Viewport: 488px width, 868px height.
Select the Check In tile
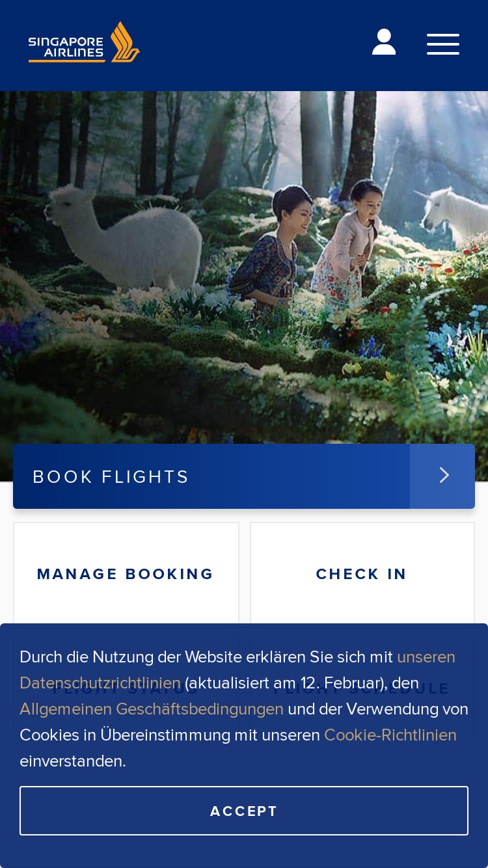tap(362, 573)
